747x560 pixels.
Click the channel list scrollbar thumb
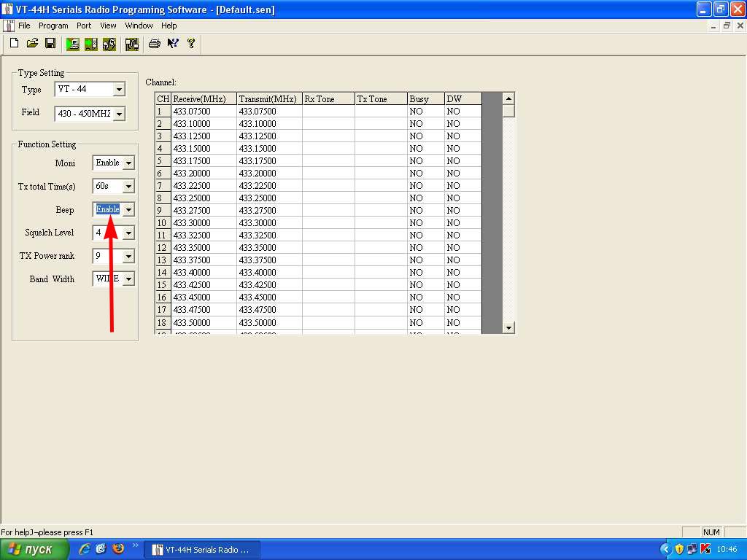coord(508,111)
